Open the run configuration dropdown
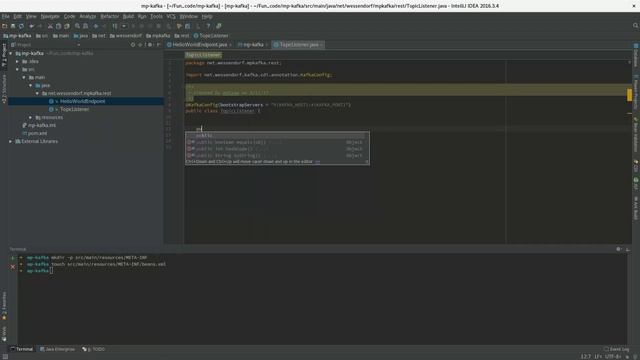640x360 pixels. pyautogui.click(x=124, y=26)
